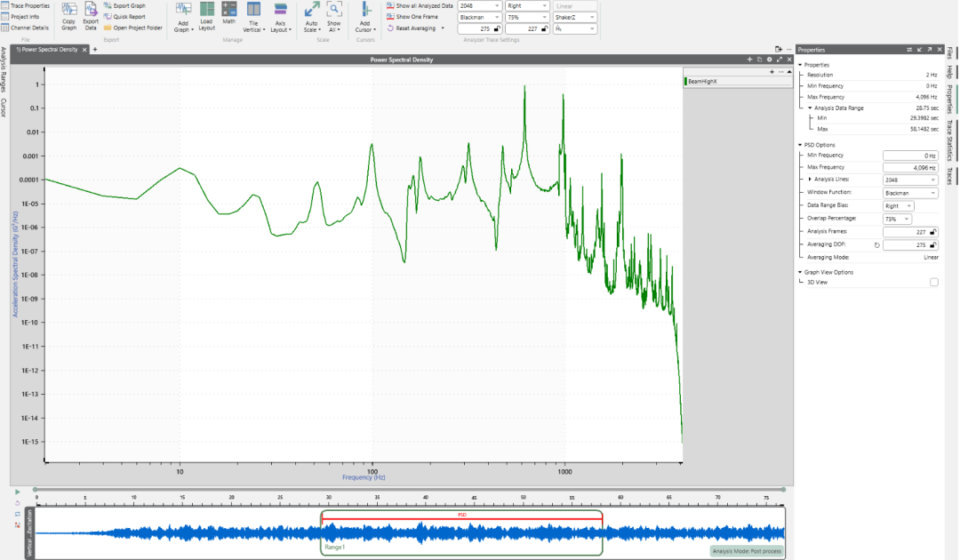960x560 pixels.
Task: Click Reset Averaging
Action: click(x=412, y=28)
